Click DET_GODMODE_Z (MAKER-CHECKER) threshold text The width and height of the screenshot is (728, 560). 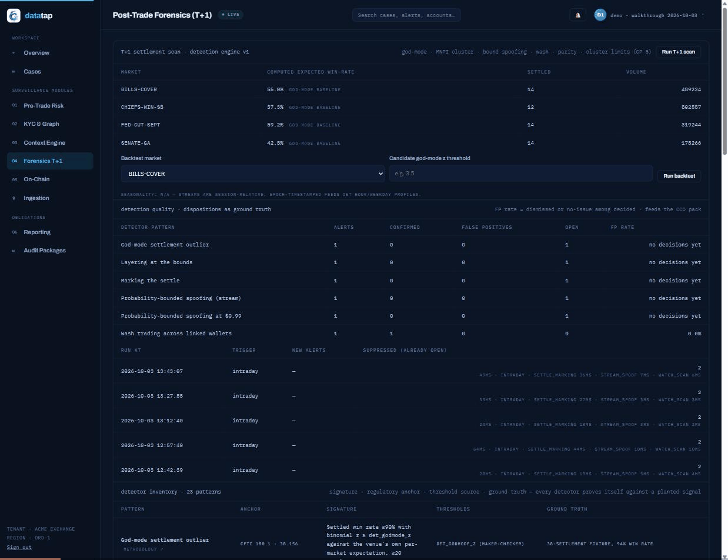pyautogui.click(x=480, y=544)
